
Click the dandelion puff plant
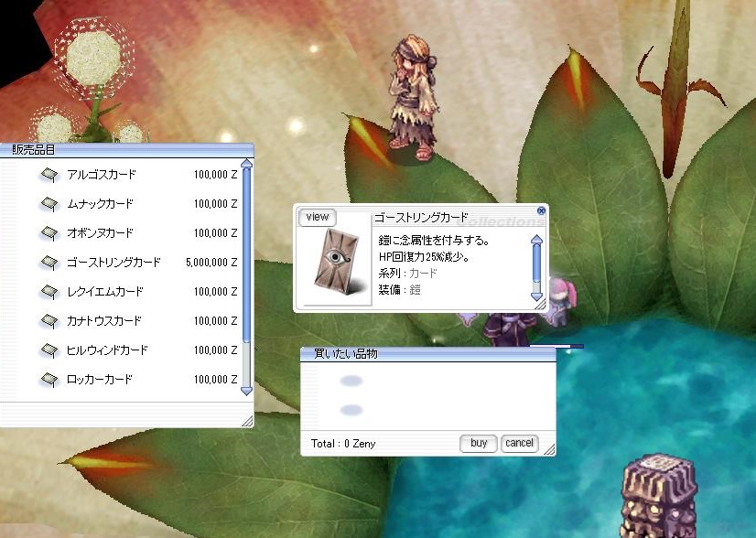click(x=92, y=80)
